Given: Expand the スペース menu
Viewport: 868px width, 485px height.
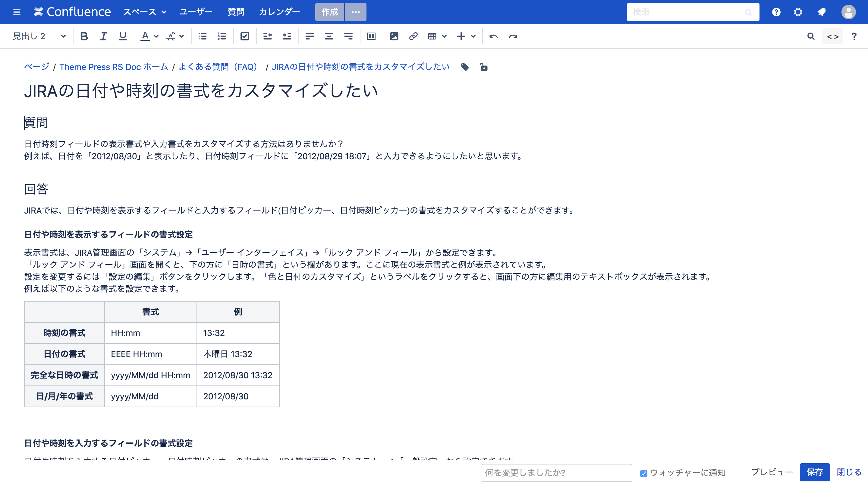Looking at the screenshot, I should click(x=145, y=12).
